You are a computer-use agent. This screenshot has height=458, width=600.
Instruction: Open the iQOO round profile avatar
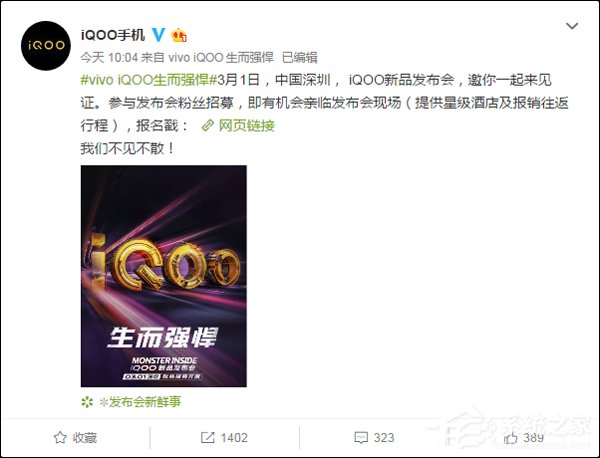pyautogui.click(x=46, y=46)
